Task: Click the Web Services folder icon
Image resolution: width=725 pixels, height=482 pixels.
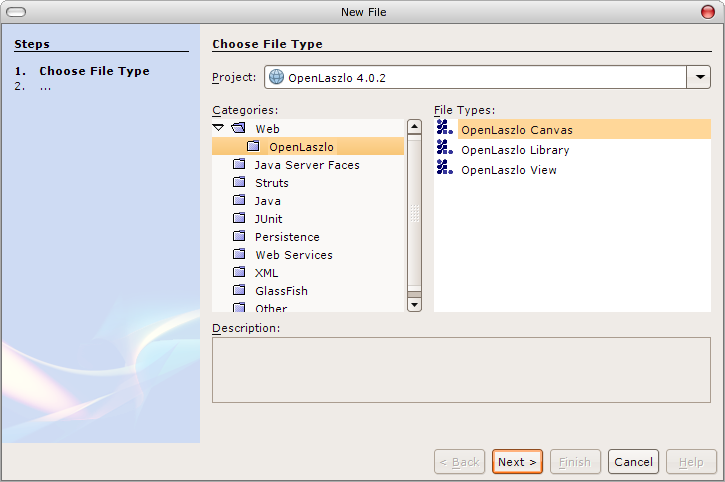Action: [239, 254]
